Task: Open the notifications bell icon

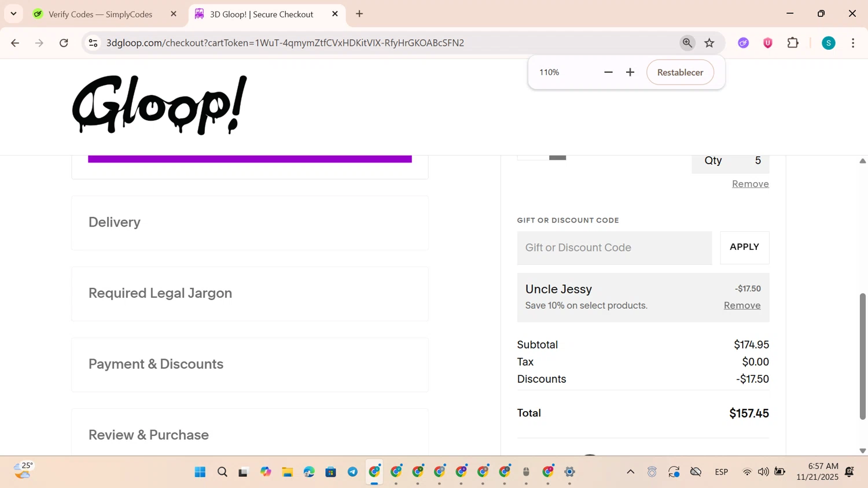Action: (x=849, y=472)
